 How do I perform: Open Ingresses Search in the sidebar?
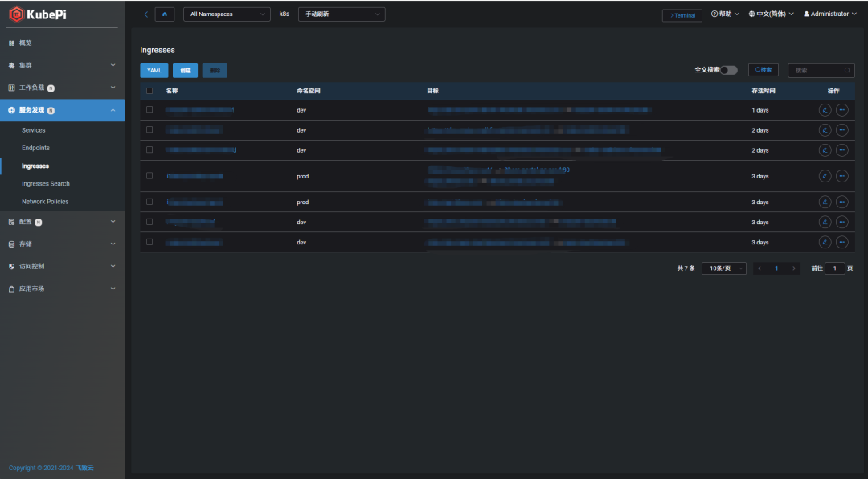[x=45, y=184]
